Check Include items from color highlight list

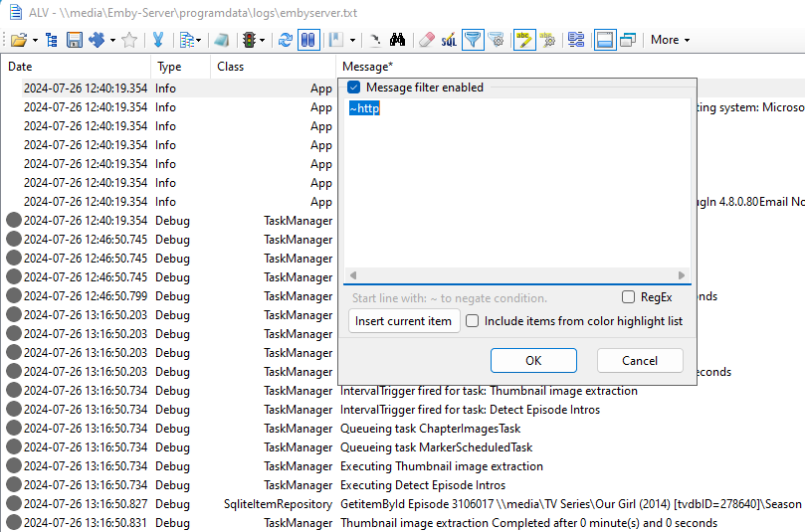[x=473, y=321]
